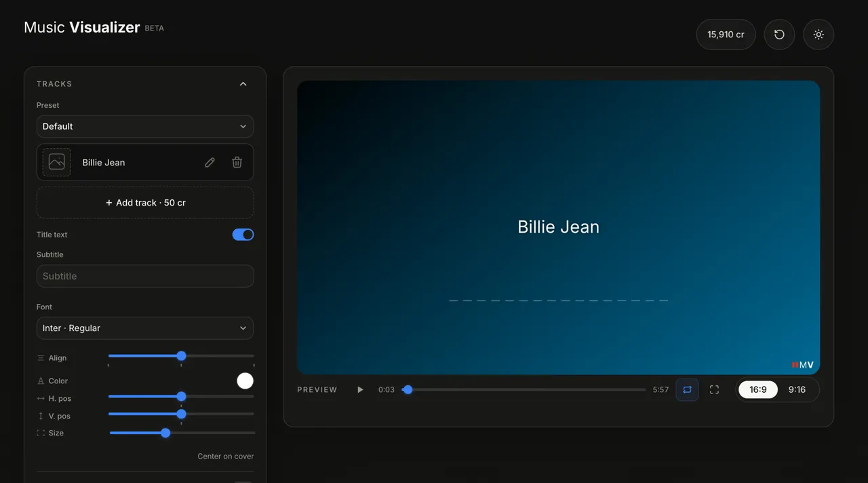Collapse the Tracks panel chevron

[243, 84]
